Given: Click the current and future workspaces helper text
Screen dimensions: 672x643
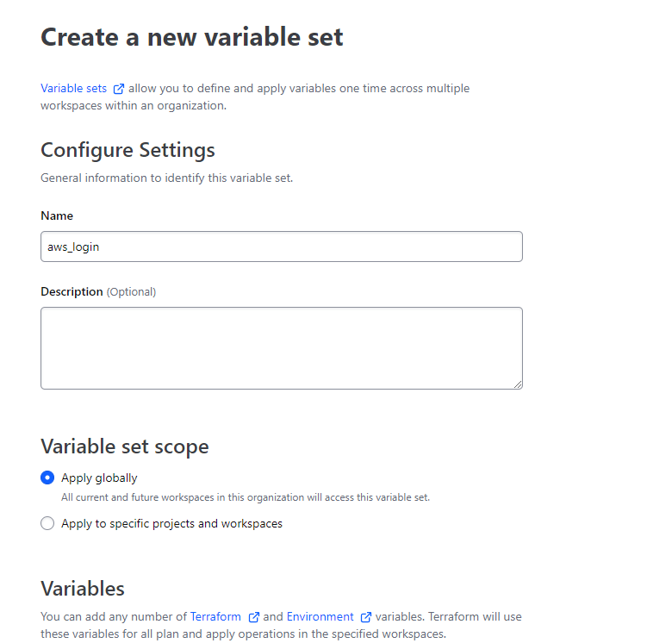Looking at the screenshot, I should tap(245, 497).
